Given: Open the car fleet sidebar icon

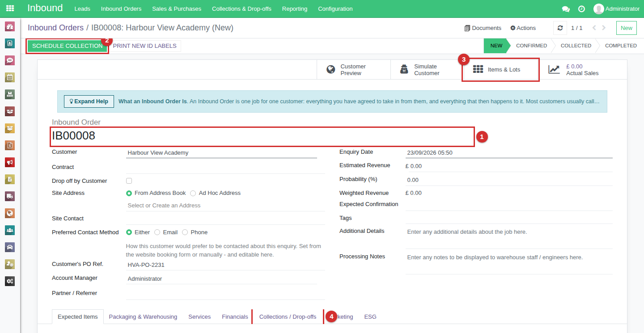Looking at the screenshot, I should pyautogui.click(x=10, y=247).
